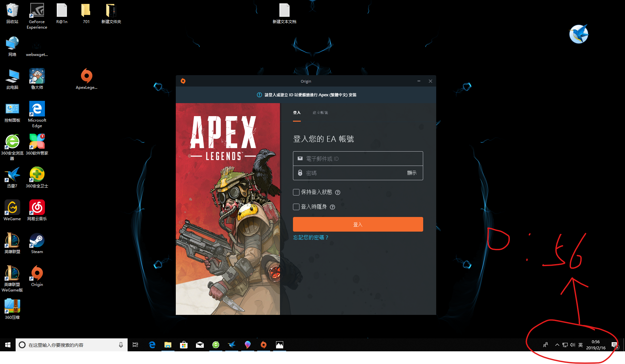Open the Recycle Bin desktop icon
Viewport: 625px width, 364px height.
pyautogui.click(x=12, y=13)
